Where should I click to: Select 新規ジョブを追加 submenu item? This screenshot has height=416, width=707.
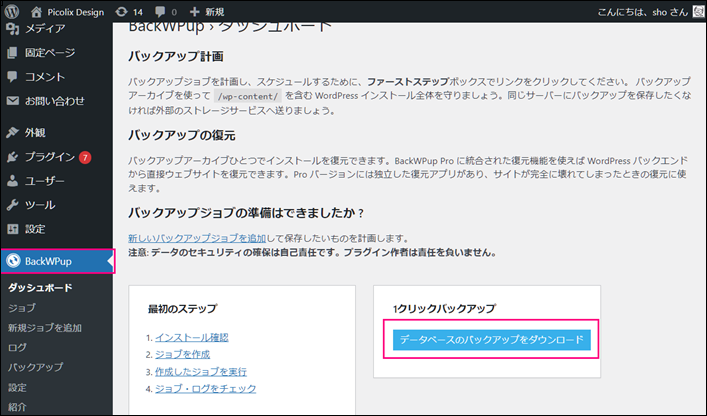[x=45, y=328]
